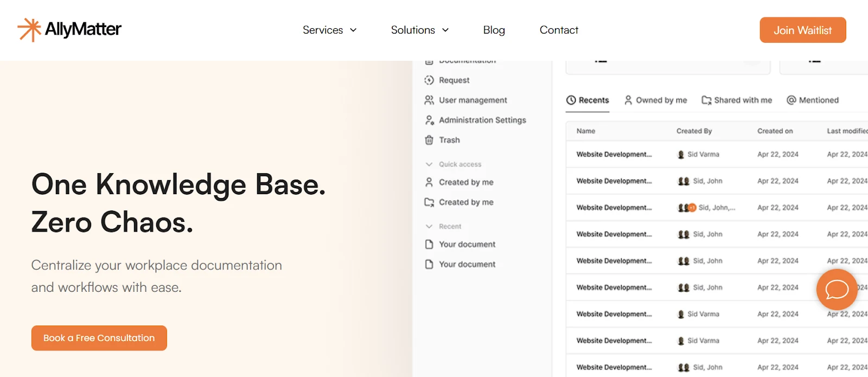The image size is (868, 377).
Task: Click the Trash bin icon
Action: tap(429, 140)
